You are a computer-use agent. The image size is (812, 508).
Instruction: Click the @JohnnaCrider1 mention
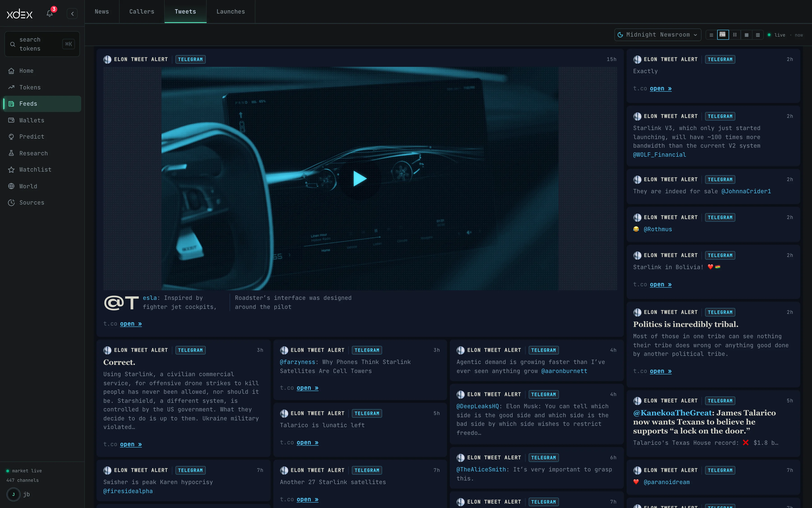pos(746,191)
